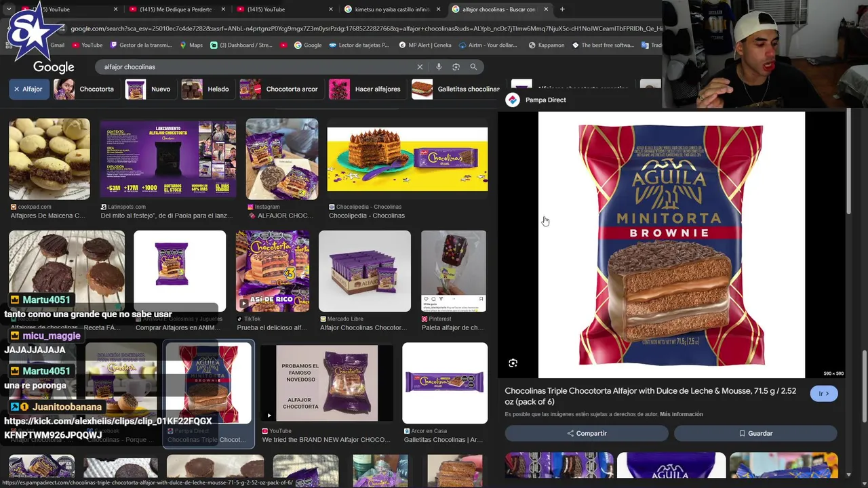The width and height of the screenshot is (868, 488).
Task: Click the Guardar save button
Action: (x=755, y=433)
